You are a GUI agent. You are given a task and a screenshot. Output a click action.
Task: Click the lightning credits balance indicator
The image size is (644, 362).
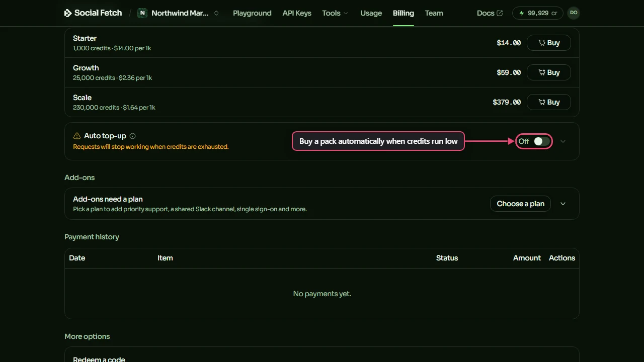pyautogui.click(x=538, y=13)
